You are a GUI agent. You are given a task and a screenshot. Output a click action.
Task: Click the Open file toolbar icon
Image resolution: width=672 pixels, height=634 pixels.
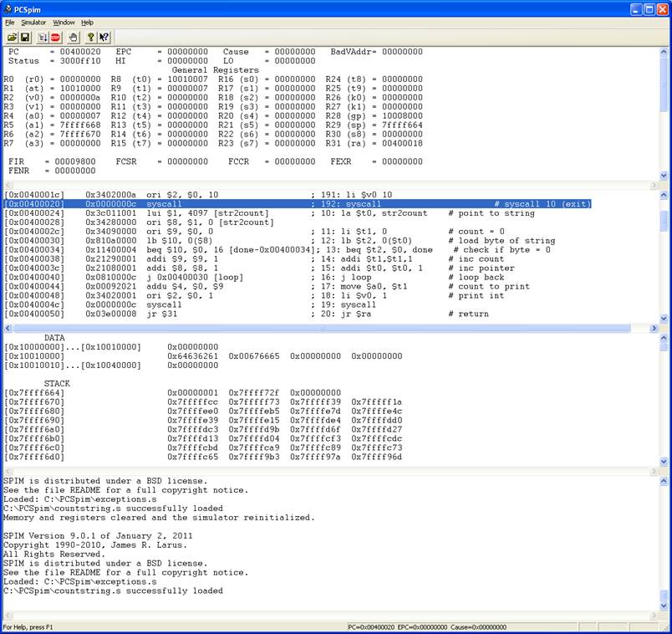(12, 38)
